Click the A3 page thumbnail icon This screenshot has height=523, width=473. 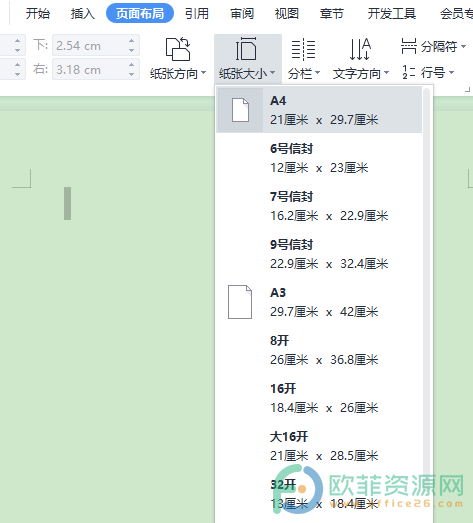(240, 302)
